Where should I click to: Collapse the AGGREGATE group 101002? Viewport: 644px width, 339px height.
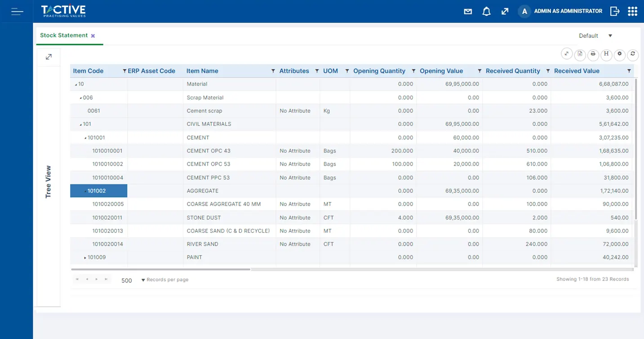pyautogui.click(x=85, y=190)
